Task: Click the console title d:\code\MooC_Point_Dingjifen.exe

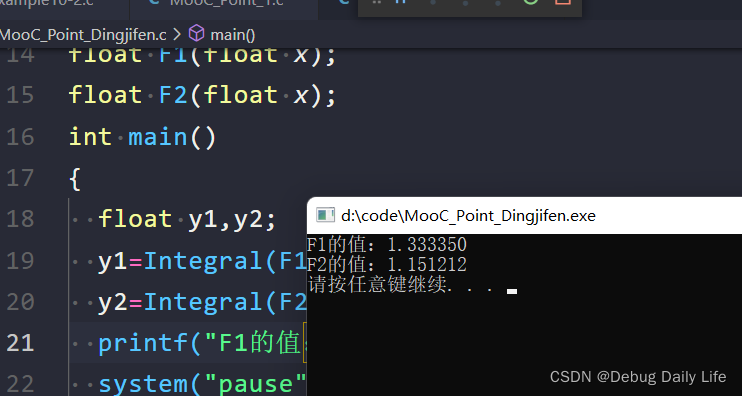Action: pyautogui.click(x=468, y=216)
